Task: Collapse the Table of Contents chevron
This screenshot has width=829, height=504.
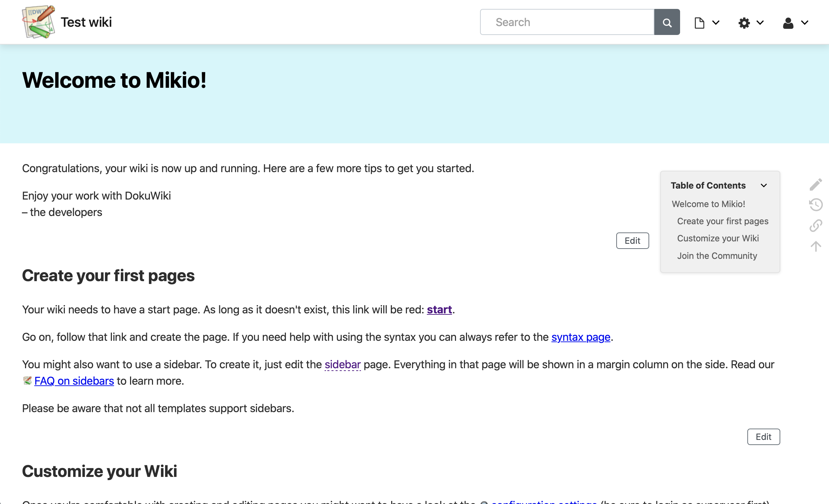Action: coord(764,185)
